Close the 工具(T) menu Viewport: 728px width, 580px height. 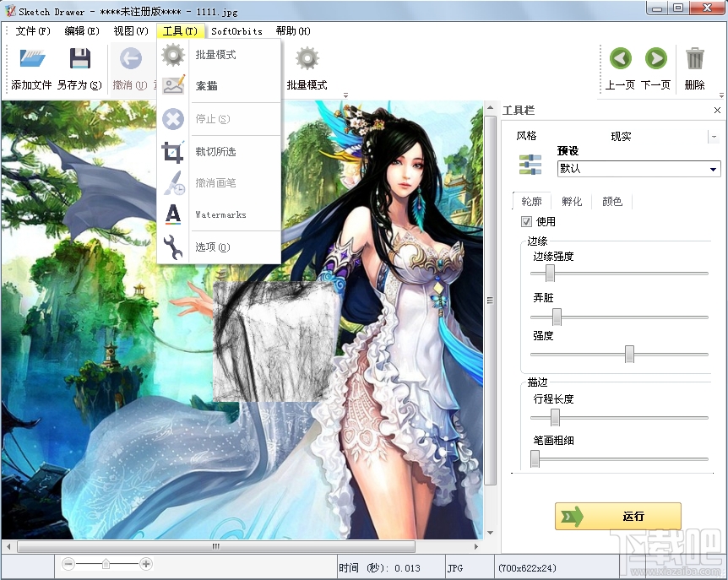pos(180,31)
